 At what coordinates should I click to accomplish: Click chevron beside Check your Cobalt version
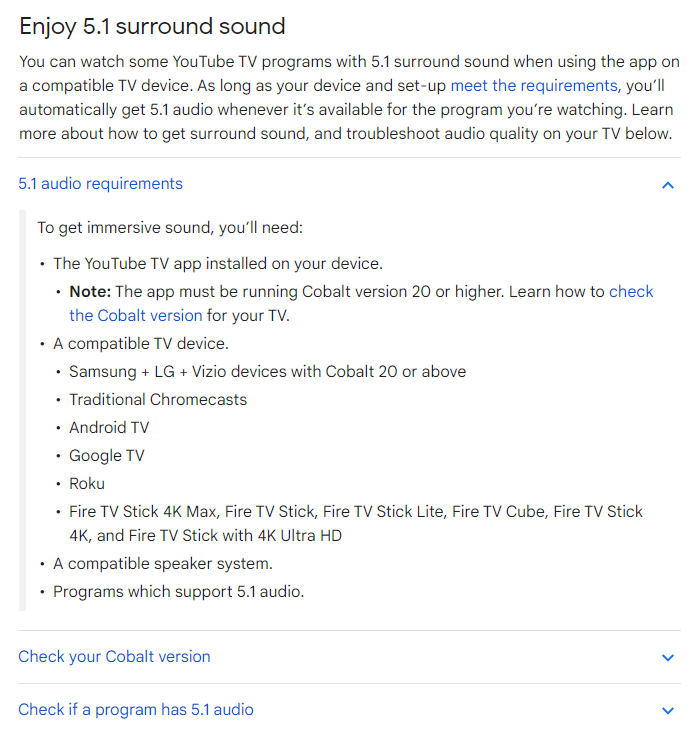[x=668, y=658]
